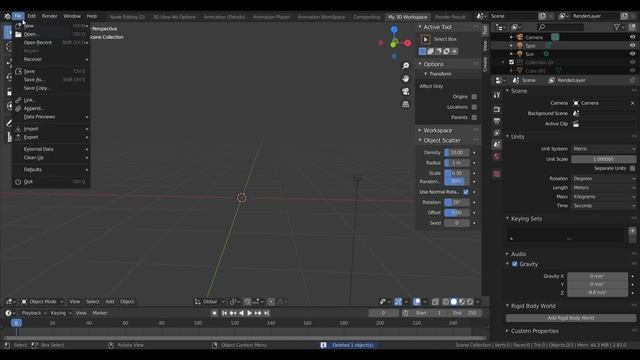Toggle X-ray icon in viewport header
Screen dimensions: 640x360
(435, 302)
